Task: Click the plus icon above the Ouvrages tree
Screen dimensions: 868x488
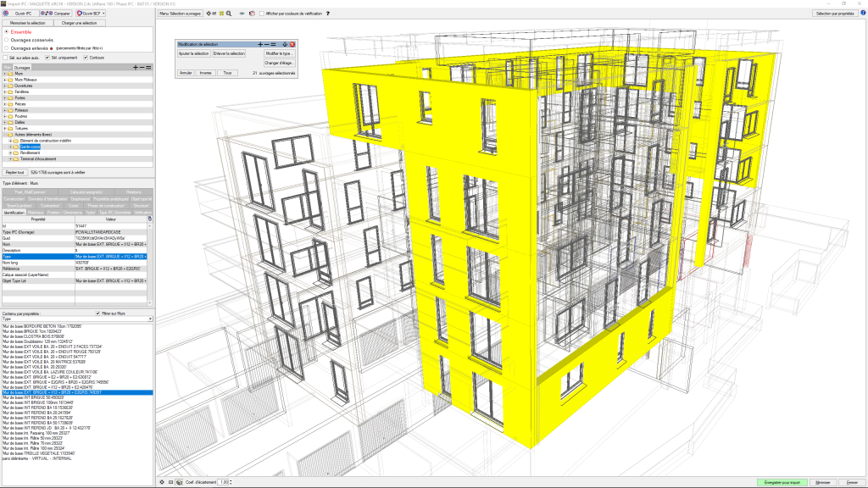Action: [136, 66]
